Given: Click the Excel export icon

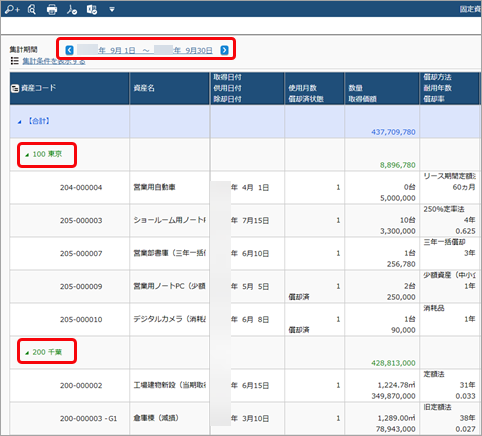Looking at the screenshot, I should click(x=92, y=10).
